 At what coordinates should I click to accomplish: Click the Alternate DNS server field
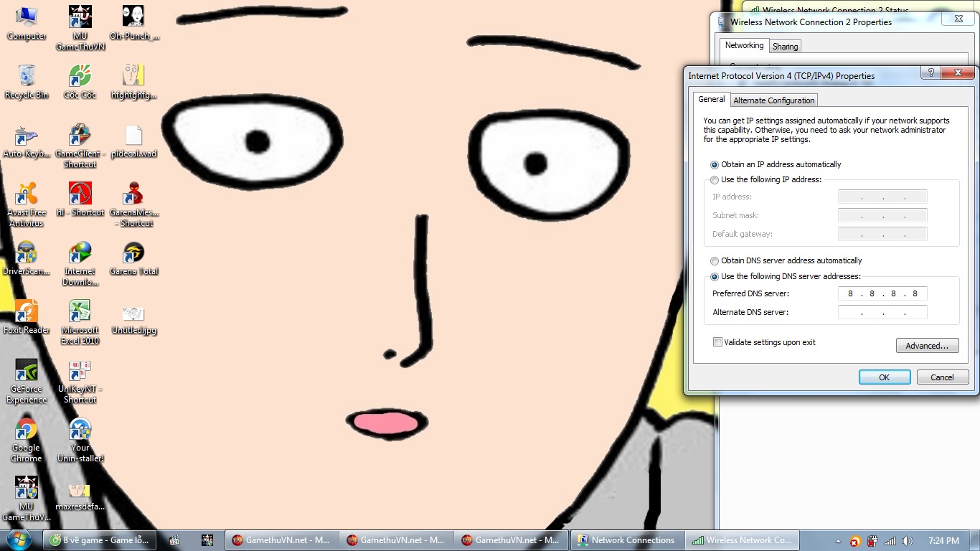[x=882, y=312]
